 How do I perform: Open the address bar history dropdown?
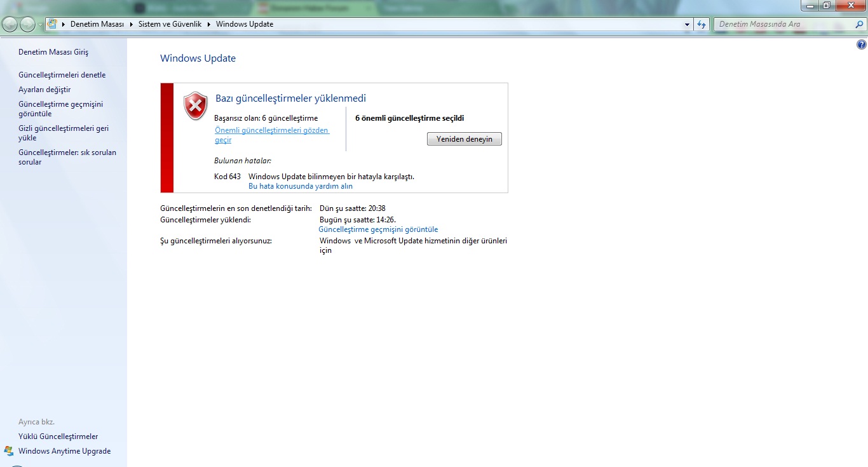(688, 24)
